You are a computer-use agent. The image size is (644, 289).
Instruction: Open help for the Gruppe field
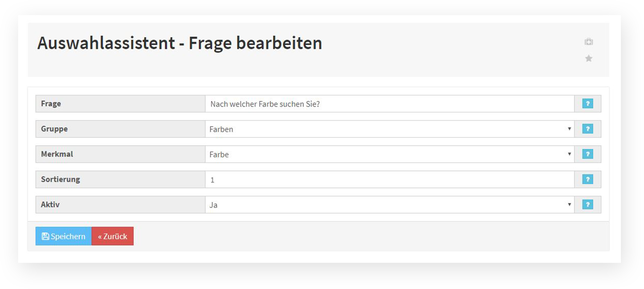[588, 129]
